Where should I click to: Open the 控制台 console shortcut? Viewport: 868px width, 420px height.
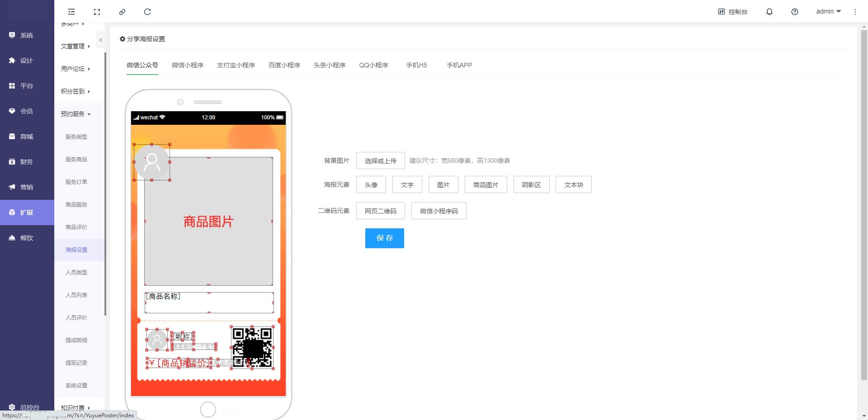pos(733,12)
